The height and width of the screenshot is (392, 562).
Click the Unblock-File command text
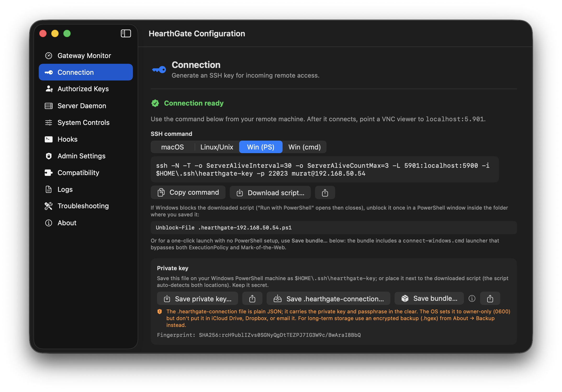click(x=224, y=228)
